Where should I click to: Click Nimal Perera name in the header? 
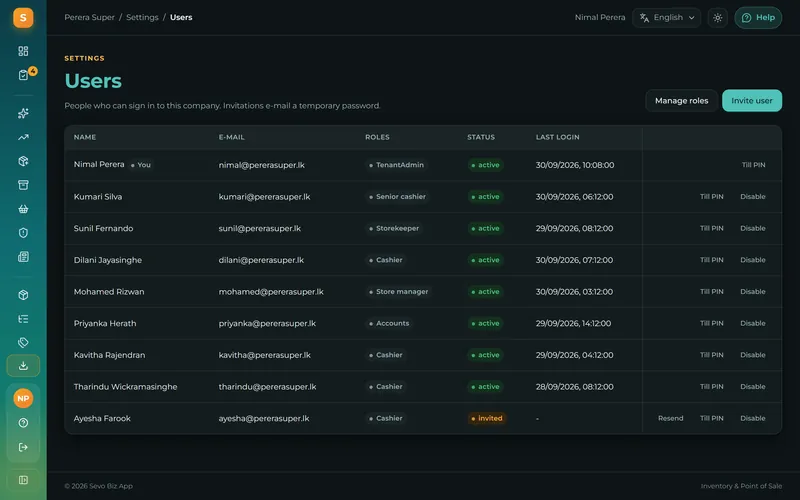click(600, 17)
